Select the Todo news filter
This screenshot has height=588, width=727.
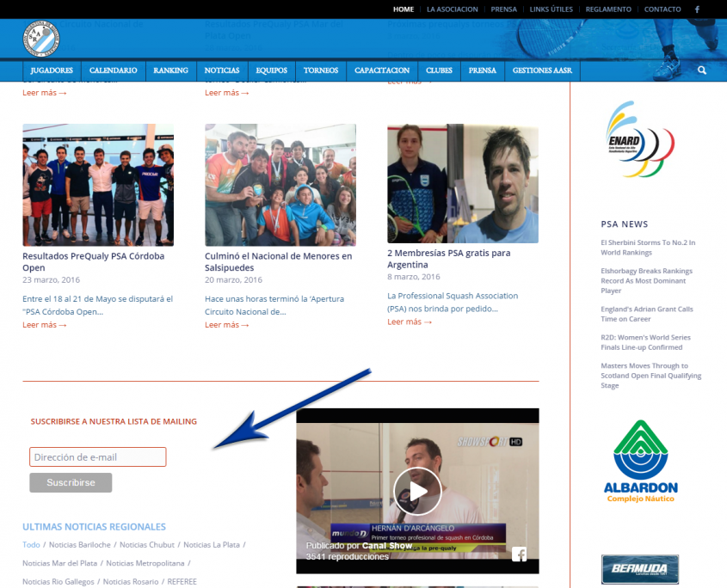(31, 544)
